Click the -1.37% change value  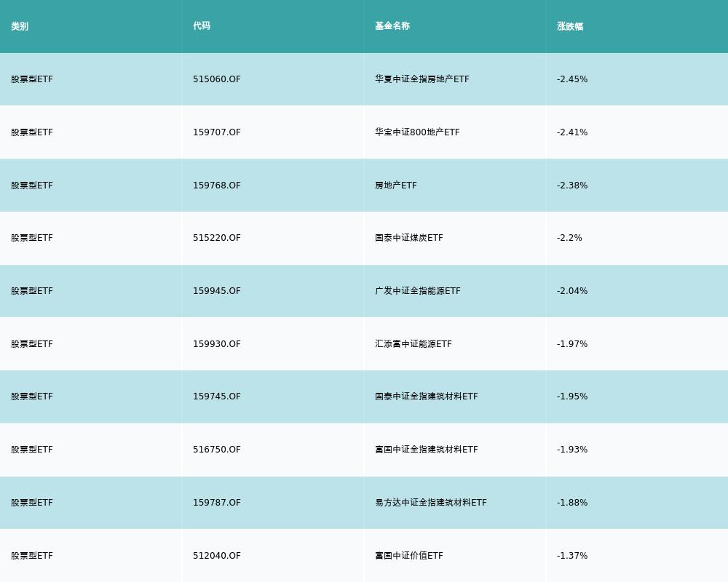[572, 556]
